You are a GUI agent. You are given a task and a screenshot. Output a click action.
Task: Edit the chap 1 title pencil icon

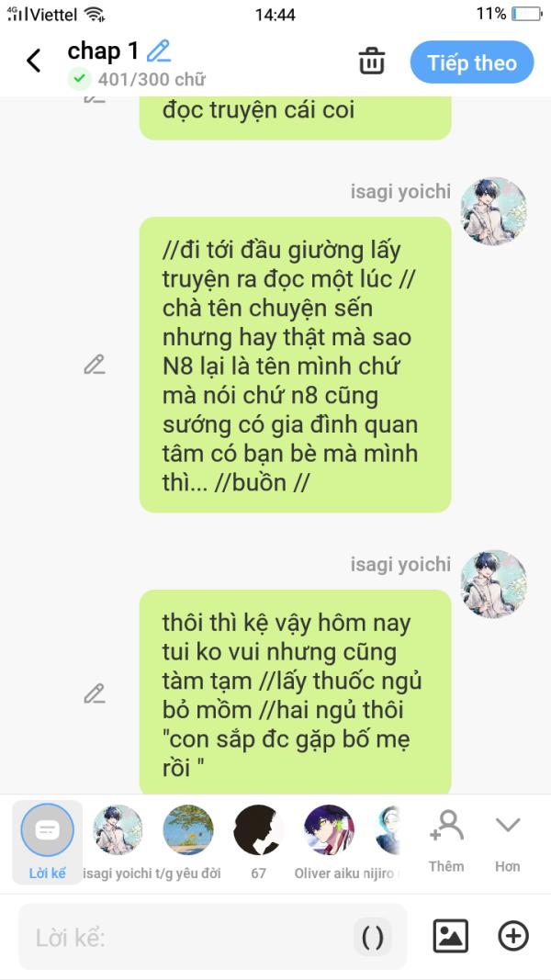click(x=159, y=51)
